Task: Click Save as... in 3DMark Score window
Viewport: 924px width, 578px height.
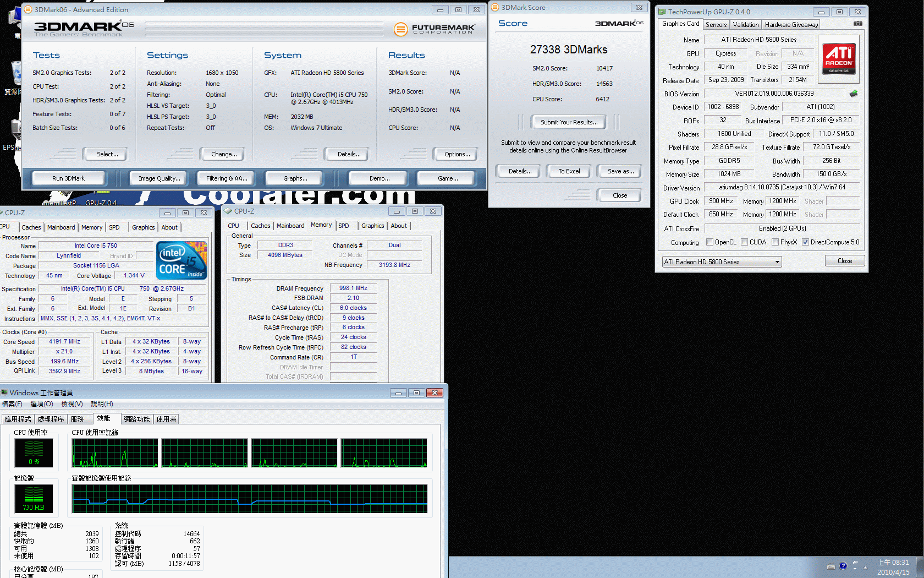Action: coord(620,171)
